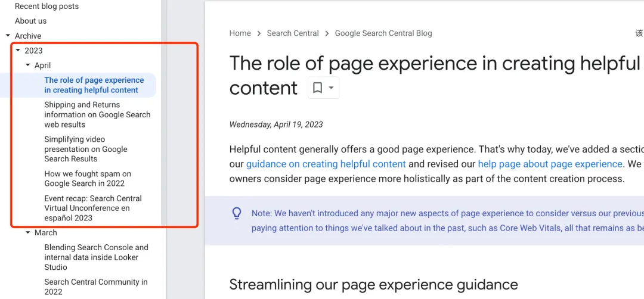This screenshot has width=644, height=299.
Task: Click the lightbulb note icon
Action: [x=237, y=213]
